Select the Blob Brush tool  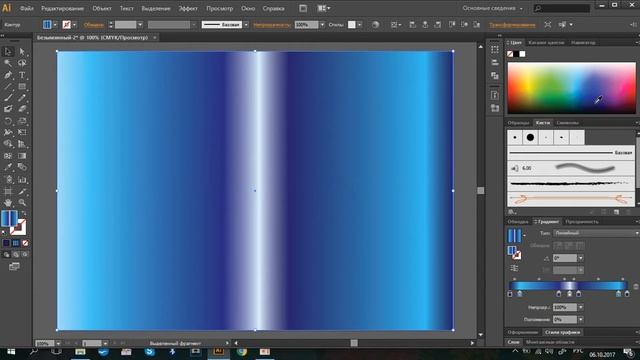pyautogui.click(x=8, y=109)
